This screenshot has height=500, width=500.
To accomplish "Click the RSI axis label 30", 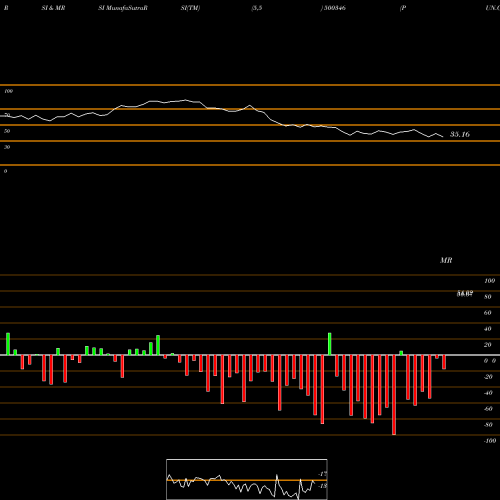I will 7,147.
